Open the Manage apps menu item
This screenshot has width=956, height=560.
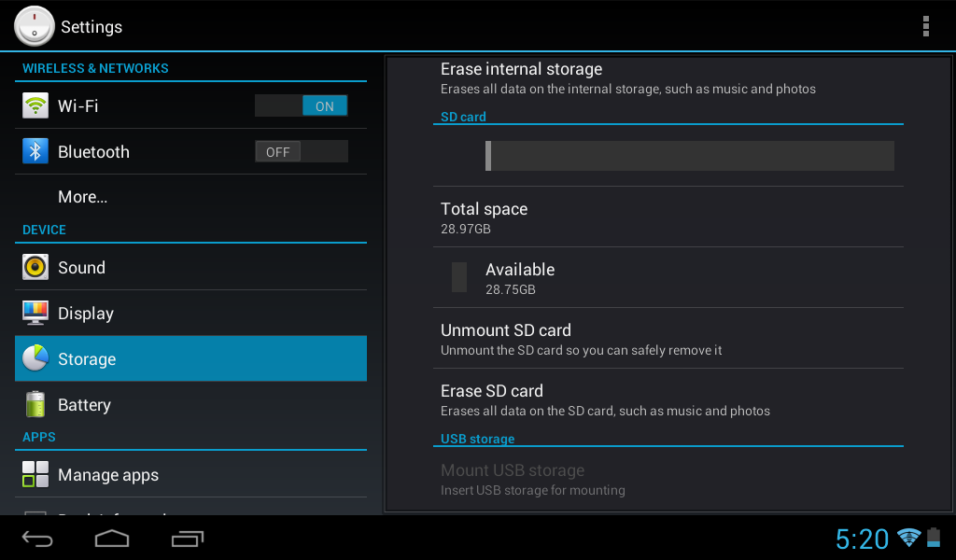190,474
